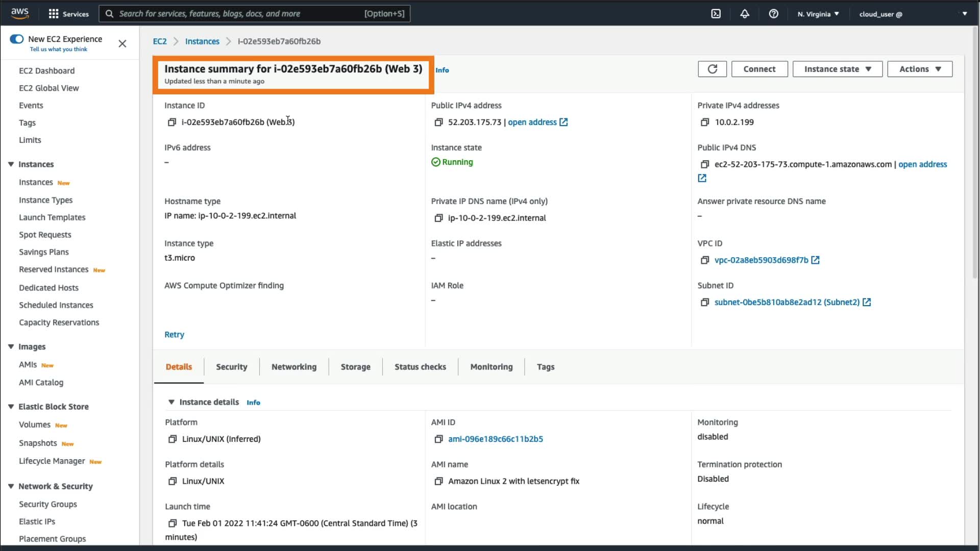The height and width of the screenshot is (551, 980).
Task: Collapse the Instance details section
Action: point(171,402)
